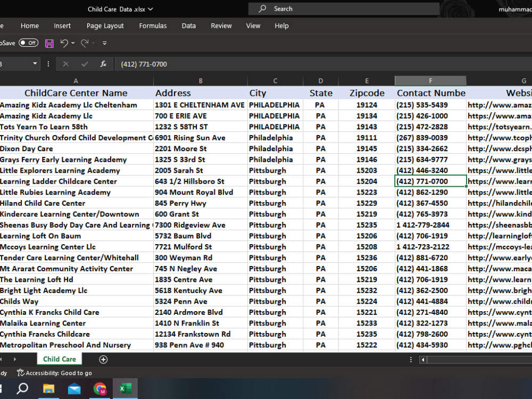The image size is (532, 399).
Task: Open Chrome from the taskbar
Action: click(100, 388)
